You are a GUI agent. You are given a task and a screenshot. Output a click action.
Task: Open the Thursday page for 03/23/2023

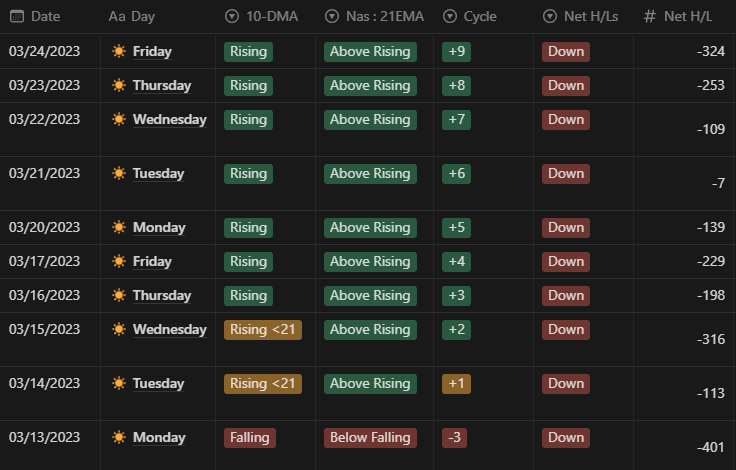tap(162, 86)
